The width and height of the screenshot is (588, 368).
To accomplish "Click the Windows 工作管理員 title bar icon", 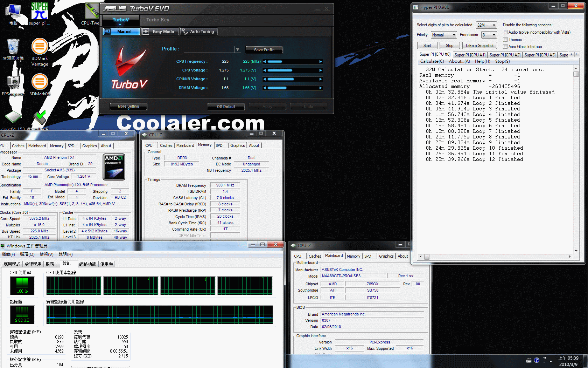I will tap(3, 246).
